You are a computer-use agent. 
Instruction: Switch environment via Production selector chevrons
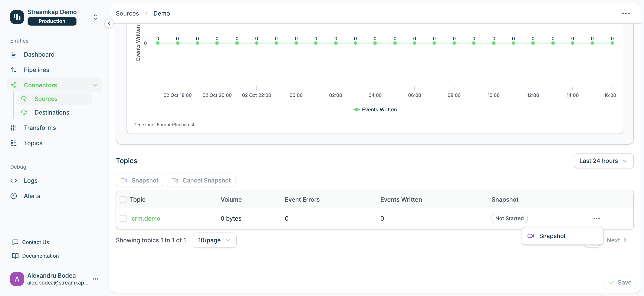tap(95, 17)
